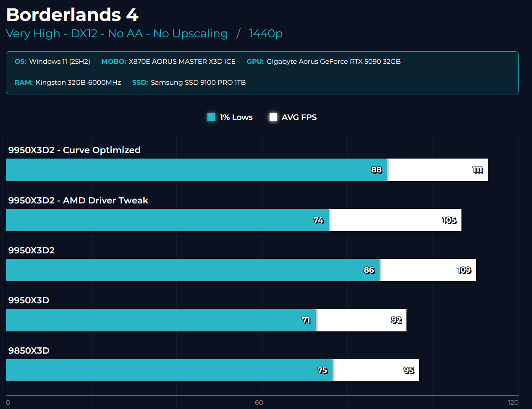Toggle the AVG FPS legend label

point(299,117)
